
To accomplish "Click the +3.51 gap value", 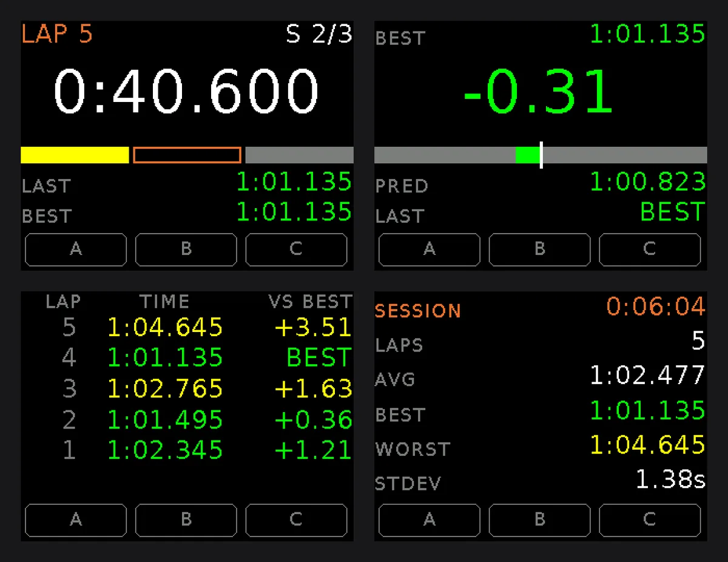I will point(313,327).
